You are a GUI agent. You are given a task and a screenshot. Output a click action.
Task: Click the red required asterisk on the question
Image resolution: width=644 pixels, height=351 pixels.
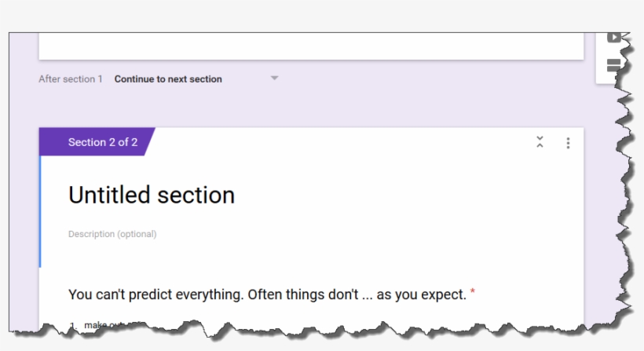[x=473, y=294]
